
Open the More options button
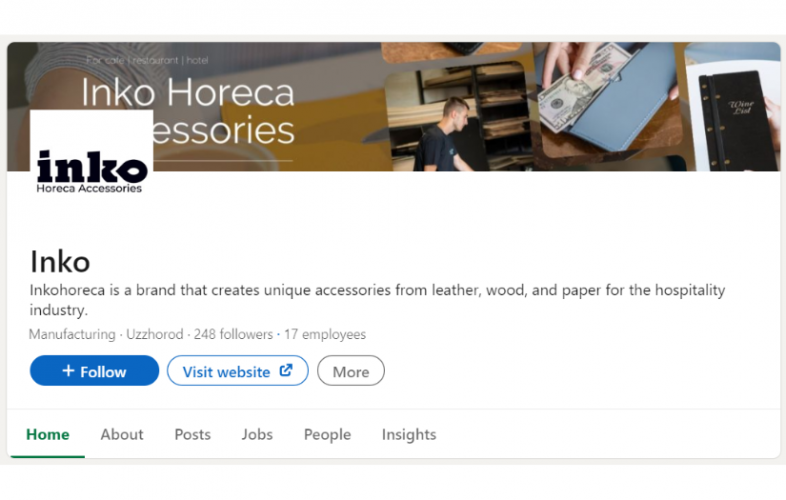[x=351, y=371]
